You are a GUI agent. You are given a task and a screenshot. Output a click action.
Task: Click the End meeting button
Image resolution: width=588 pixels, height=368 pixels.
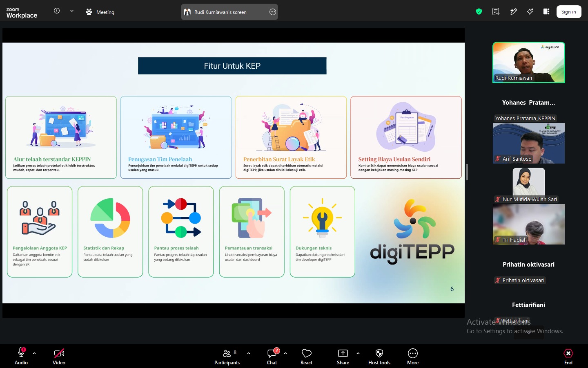568,356
